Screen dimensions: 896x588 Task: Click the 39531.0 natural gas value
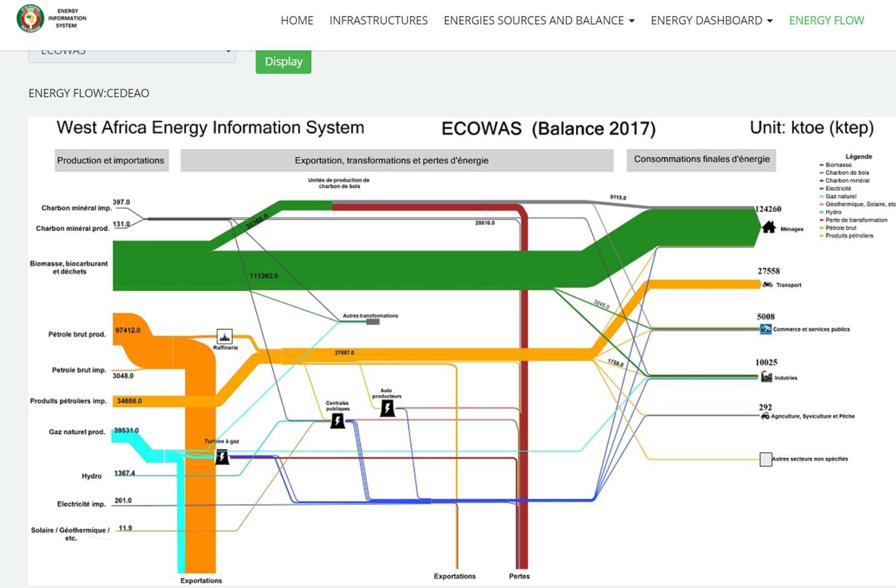127,430
